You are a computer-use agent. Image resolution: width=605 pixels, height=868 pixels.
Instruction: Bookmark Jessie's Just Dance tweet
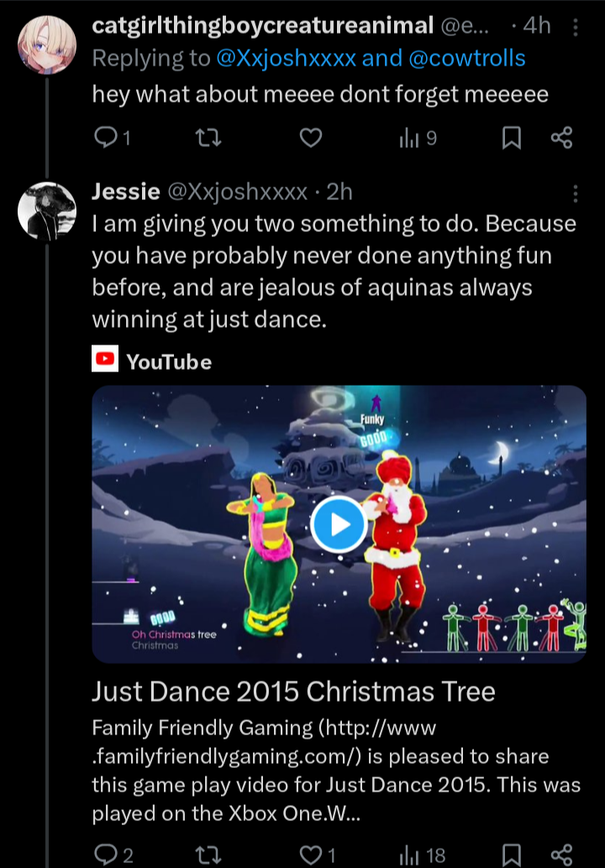[x=511, y=855]
